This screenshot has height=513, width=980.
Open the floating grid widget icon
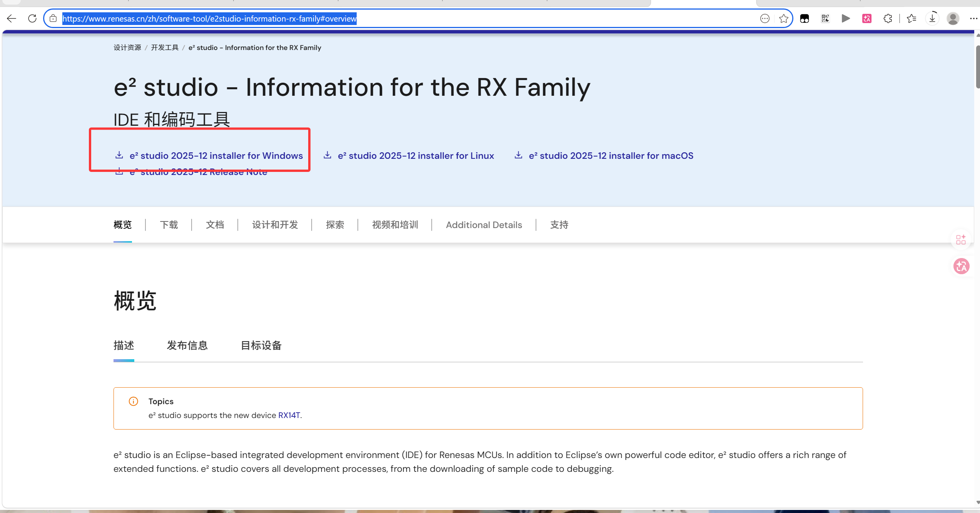[x=961, y=240]
